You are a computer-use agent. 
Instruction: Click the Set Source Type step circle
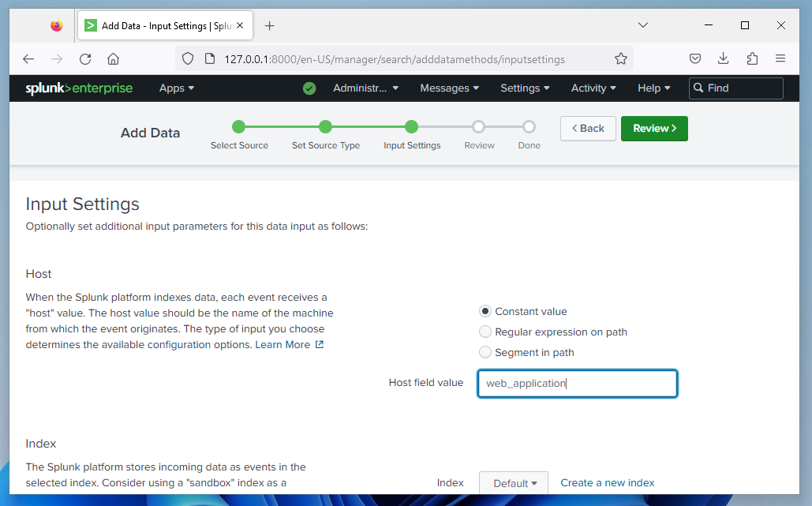coord(325,127)
